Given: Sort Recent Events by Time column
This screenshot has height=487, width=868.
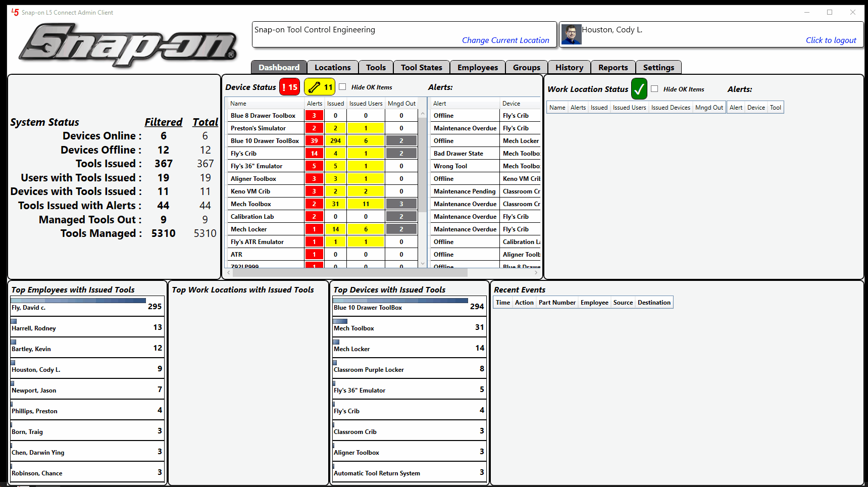Looking at the screenshot, I should pos(503,303).
